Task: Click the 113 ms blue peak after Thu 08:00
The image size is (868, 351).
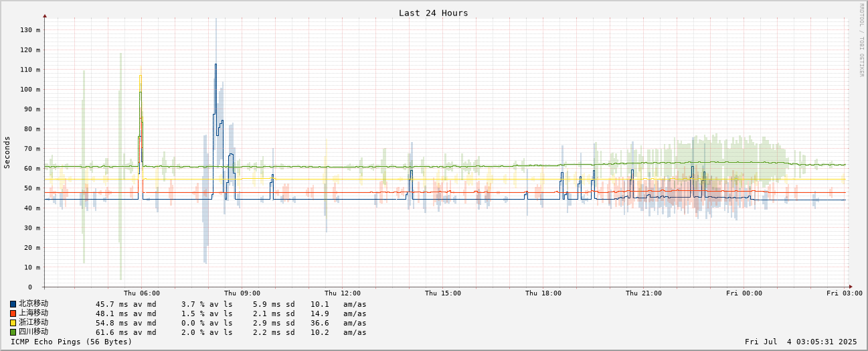Action: pos(215,64)
